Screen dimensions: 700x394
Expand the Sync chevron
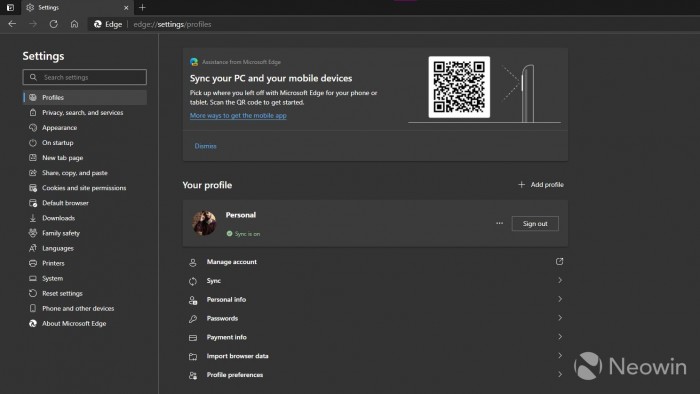tap(560, 280)
